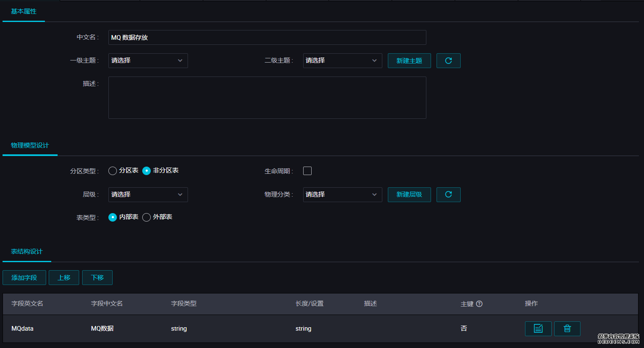This screenshot has width=644, height=348.
Task: Click the 上移 button to move field up
Action: (x=64, y=277)
